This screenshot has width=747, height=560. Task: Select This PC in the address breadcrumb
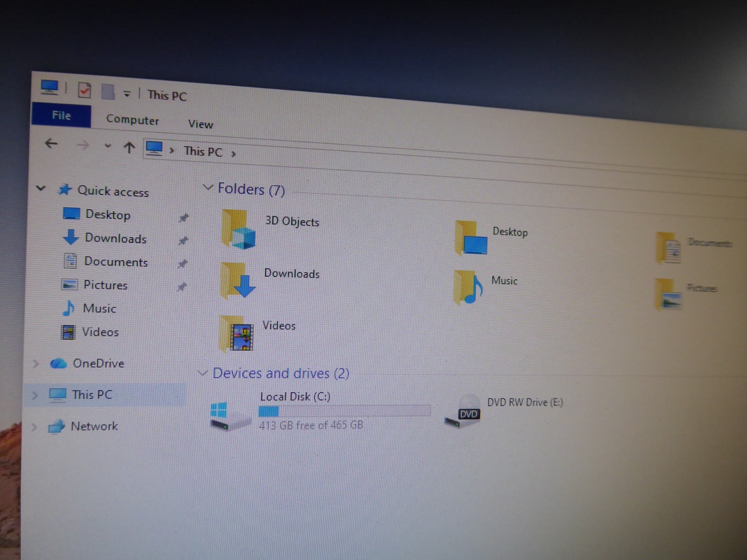pyautogui.click(x=203, y=152)
